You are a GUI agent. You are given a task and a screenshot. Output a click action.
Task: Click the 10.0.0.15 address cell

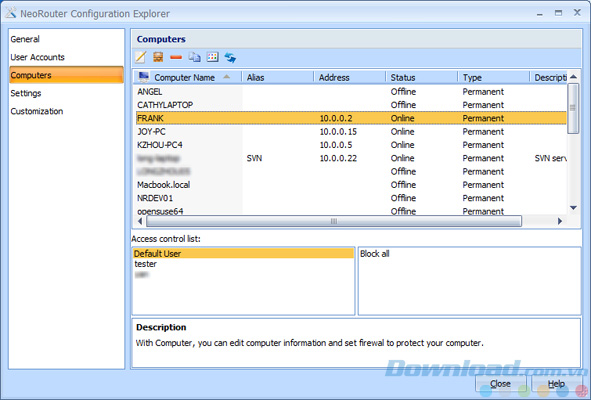[x=338, y=132]
